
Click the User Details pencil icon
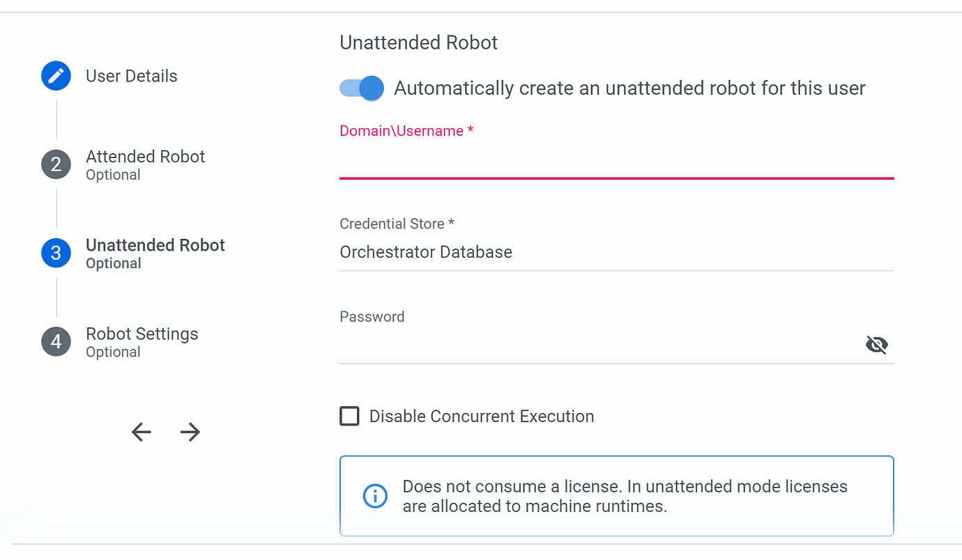coord(56,75)
